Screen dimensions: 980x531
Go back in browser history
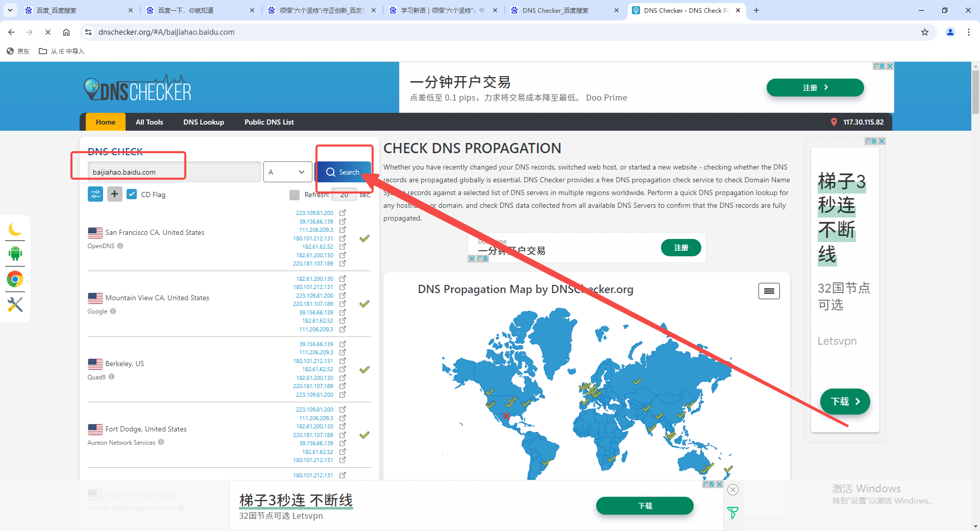click(11, 32)
